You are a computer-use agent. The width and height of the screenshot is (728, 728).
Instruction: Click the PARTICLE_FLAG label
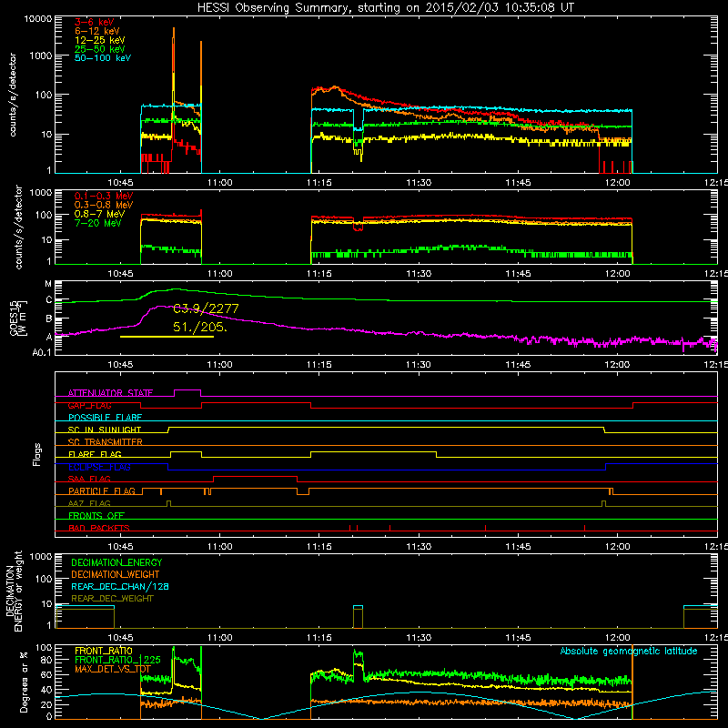102,490
